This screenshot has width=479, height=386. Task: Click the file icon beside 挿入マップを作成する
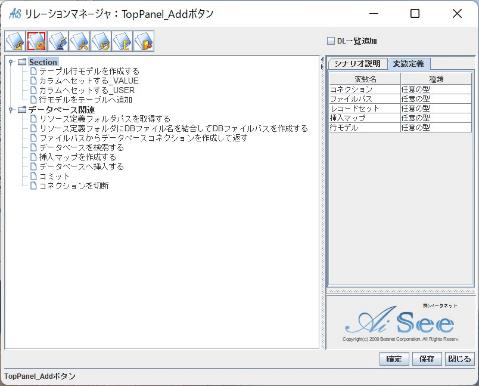tap(33, 157)
